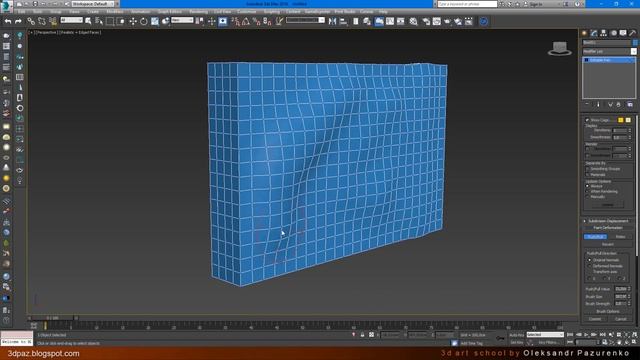Toggle the Angle Snap icon
The width and height of the screenshot is (640, 360).
click(x=246, y=21)
